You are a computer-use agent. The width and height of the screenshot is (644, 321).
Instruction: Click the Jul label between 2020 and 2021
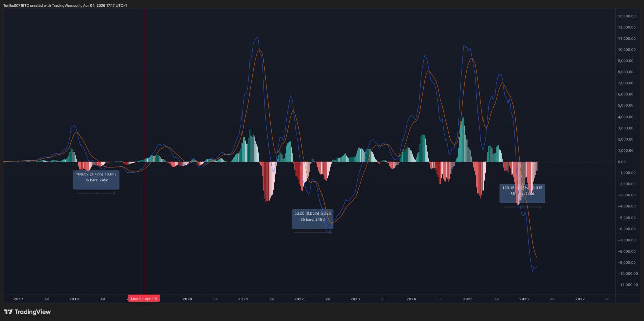click(214, 299)
